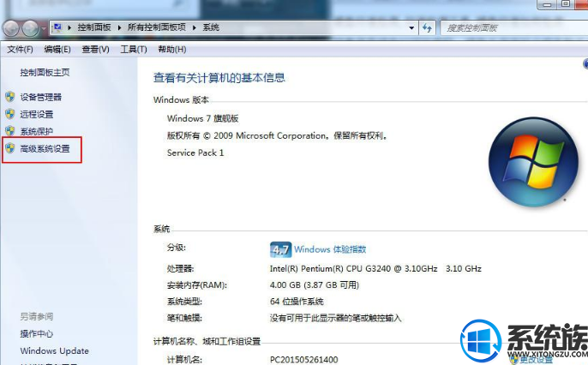Click the 安装内存(RAM) label
588x365 pixels.
tap(197, 285)
